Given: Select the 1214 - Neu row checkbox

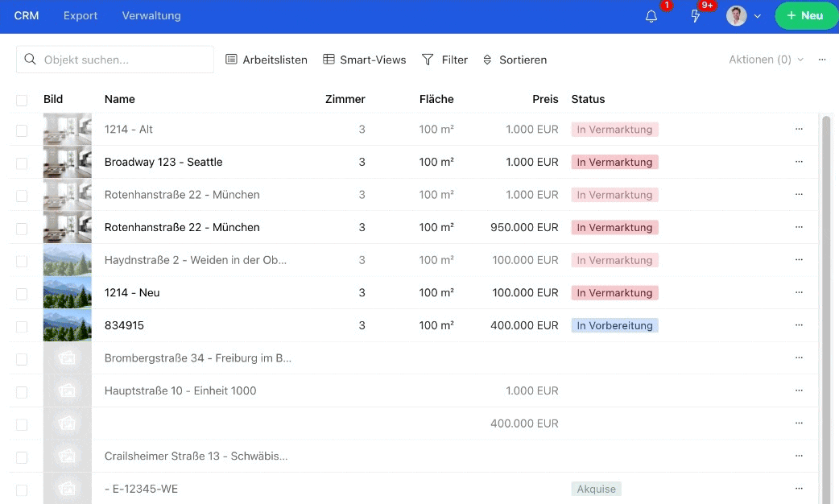Looking at the screenshot, I should coord(22,294).
